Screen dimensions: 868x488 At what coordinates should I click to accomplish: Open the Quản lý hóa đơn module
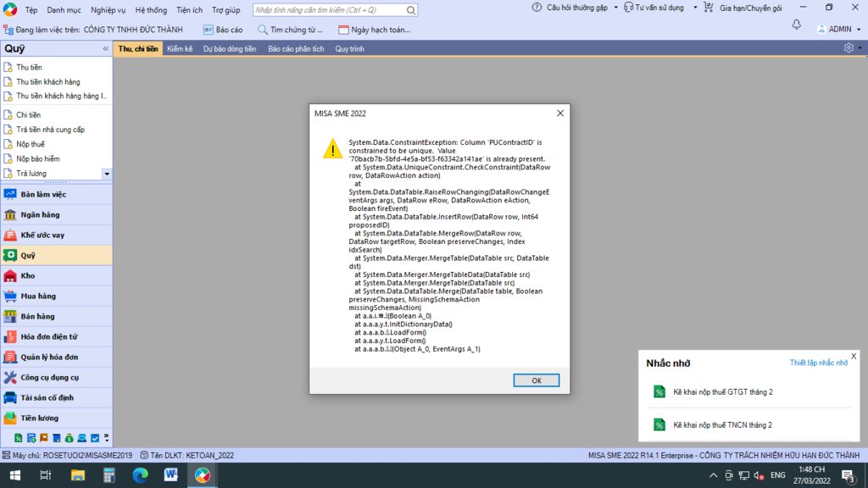[x=57, y=357]
